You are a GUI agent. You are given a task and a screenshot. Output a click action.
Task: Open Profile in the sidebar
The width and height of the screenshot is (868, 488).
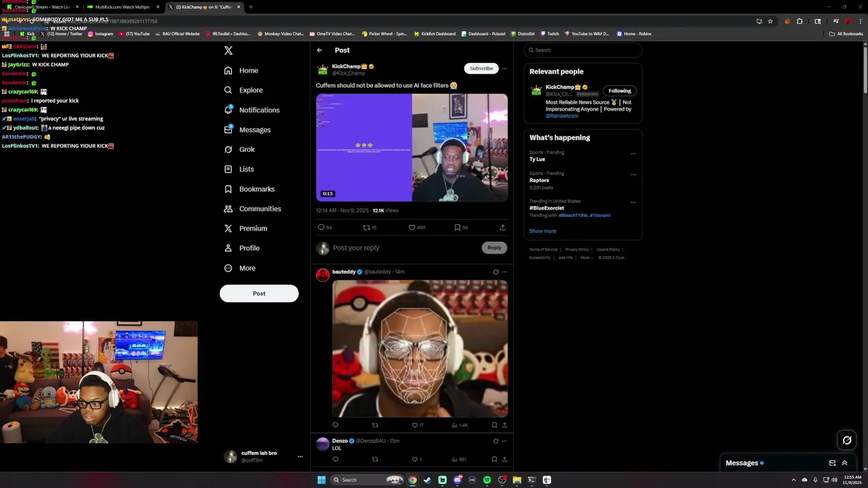pos(242,248)
